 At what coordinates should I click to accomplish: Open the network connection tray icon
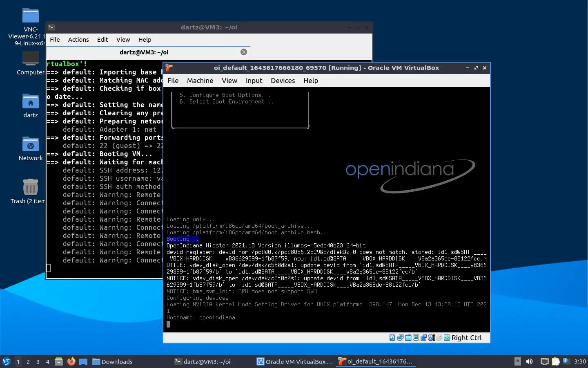click(544, 361)
